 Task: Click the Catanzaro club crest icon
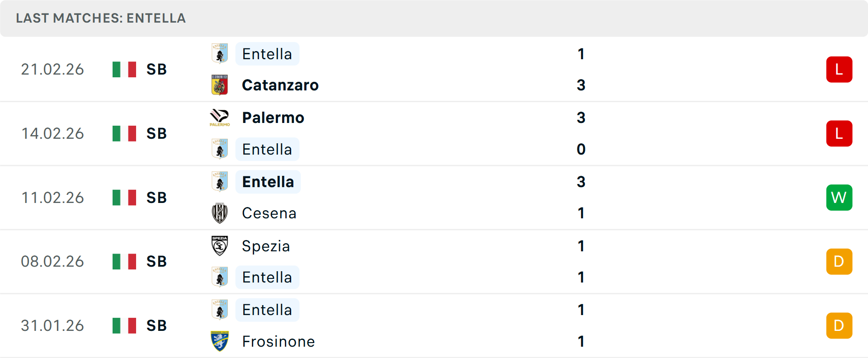coord(220,85)
